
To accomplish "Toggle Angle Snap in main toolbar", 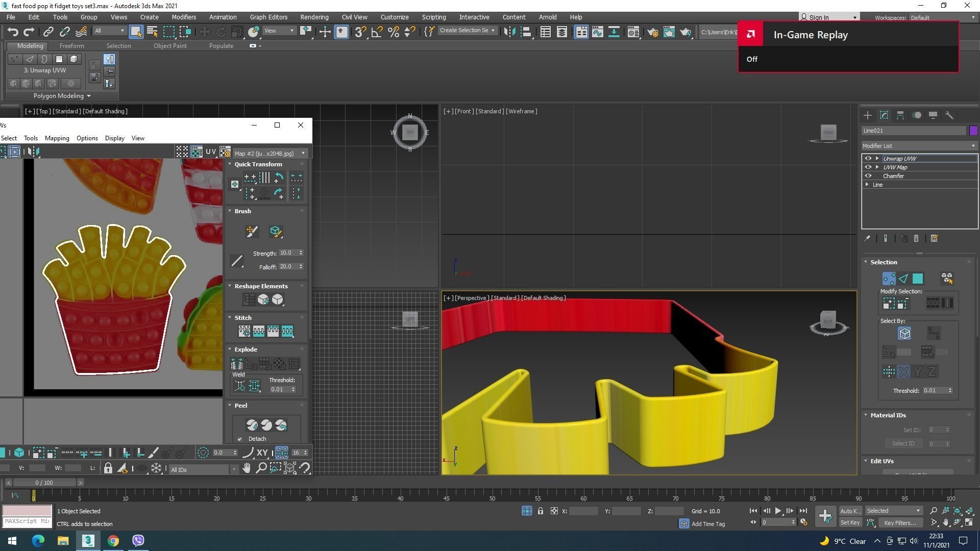I will pos(377,32).
